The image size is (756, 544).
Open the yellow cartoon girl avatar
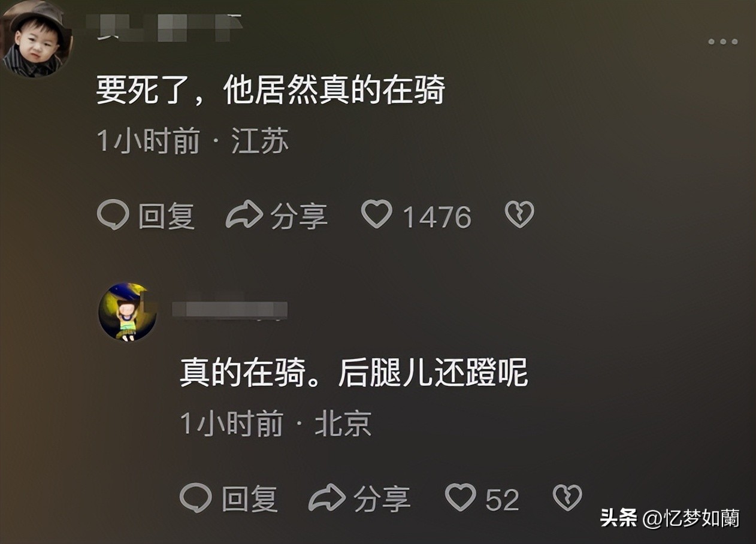point(128,312)
